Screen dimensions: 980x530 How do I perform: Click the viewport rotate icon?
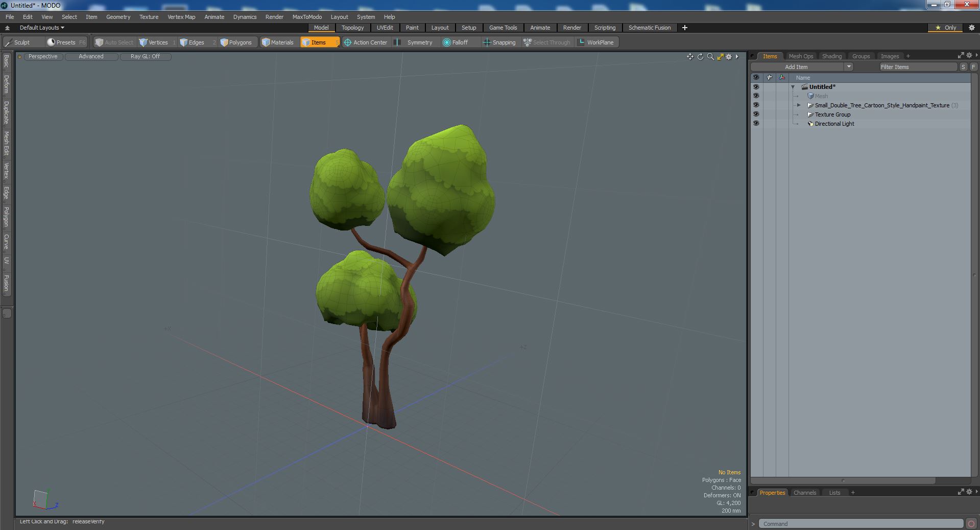700,57
